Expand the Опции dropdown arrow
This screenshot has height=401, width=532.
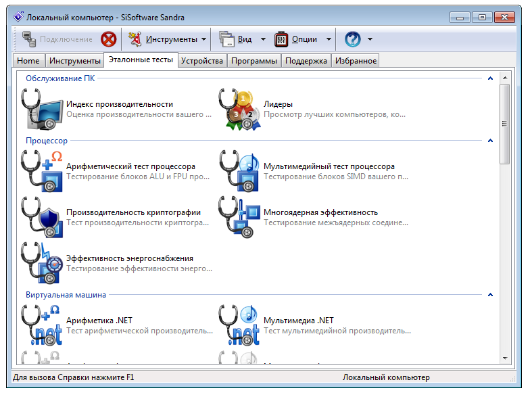click(x=329, y=39)
